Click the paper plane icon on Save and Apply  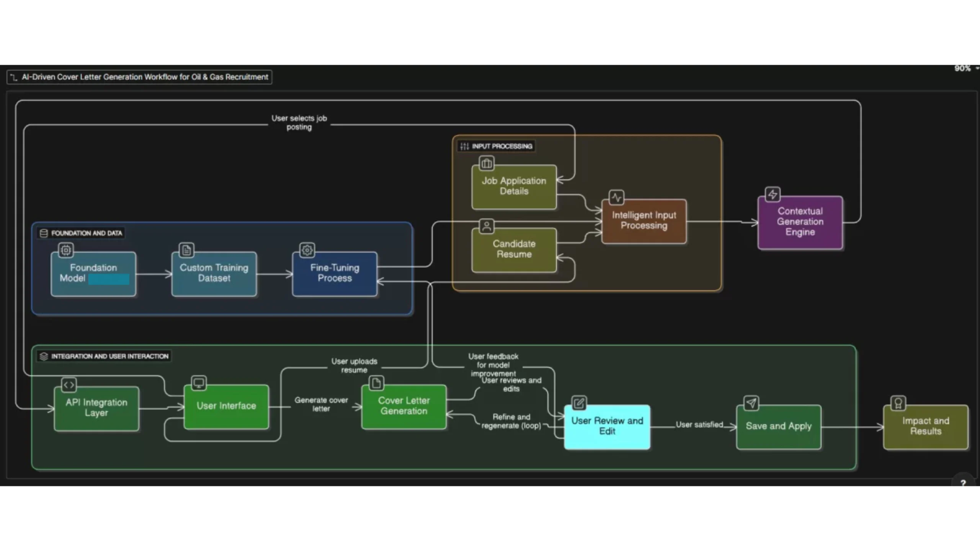pos(751,403)
